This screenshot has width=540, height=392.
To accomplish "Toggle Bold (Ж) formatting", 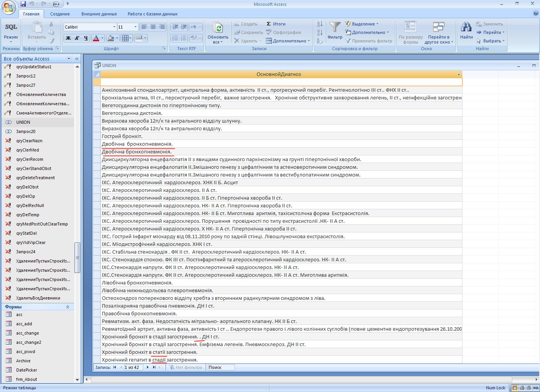I will pos(68,38).
